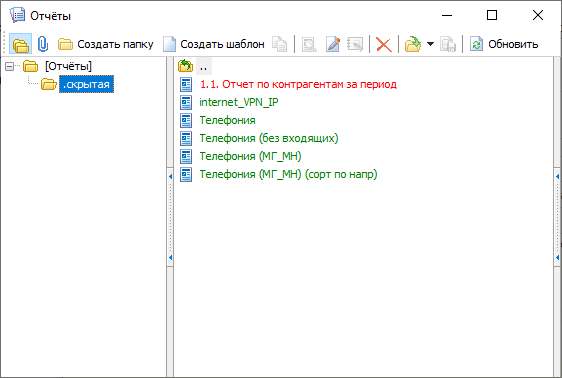Collapse the [Отчёты] tree node

click(10, 66)
